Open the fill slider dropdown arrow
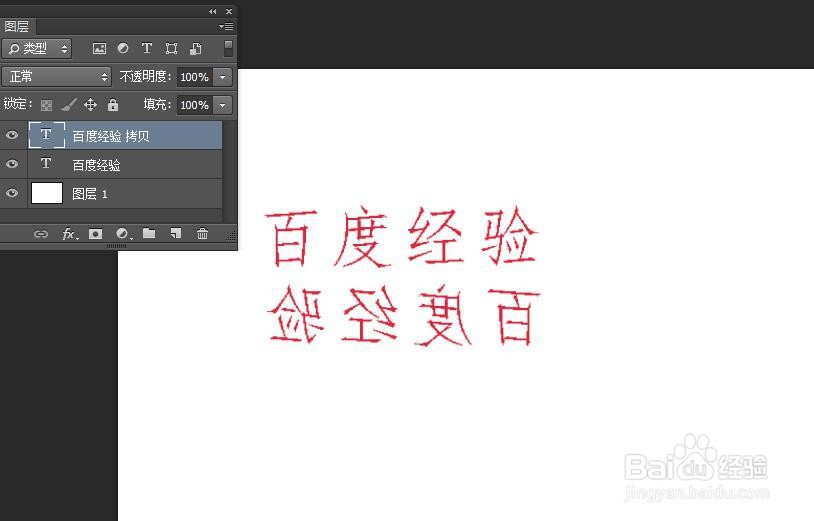Viewport: 814px width, 521px height. (x=223, y=105)
